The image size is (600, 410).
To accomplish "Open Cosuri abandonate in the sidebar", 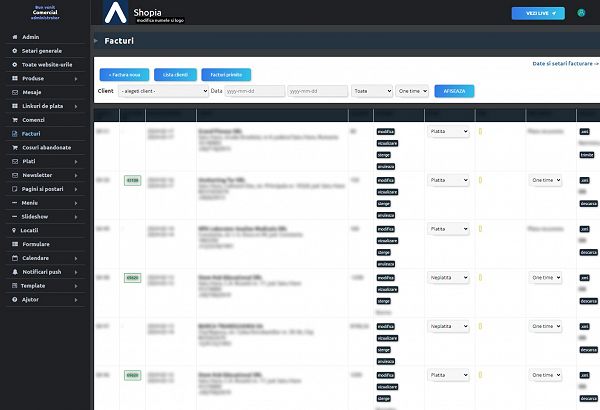I will tap(46, 147).
